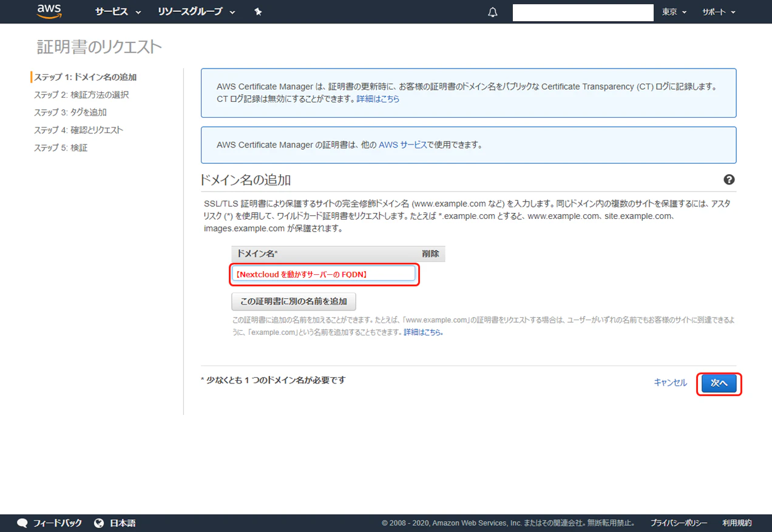Select ステップ 5: 検証

61,147
